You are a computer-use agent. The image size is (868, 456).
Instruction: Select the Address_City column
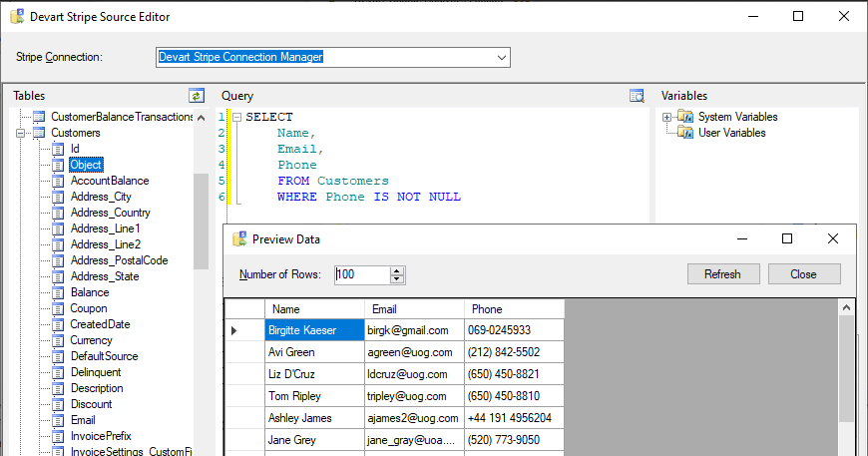click(101, 197)
